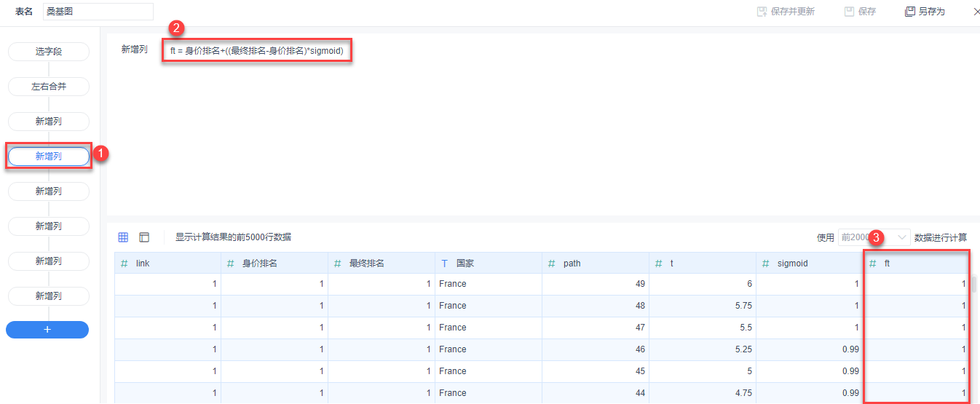Click the vertical scrollbar of the data table
Viewport: 980px width, 404px height.
[974, 284]
